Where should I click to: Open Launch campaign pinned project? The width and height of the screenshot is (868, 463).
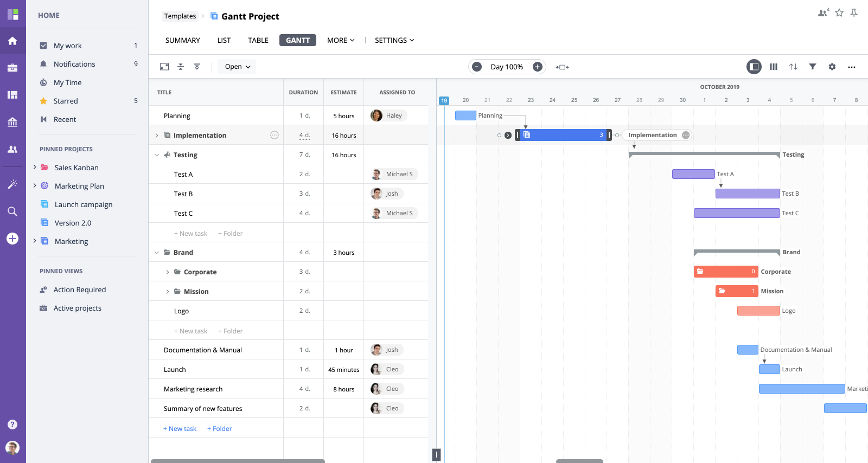[84, 204]
